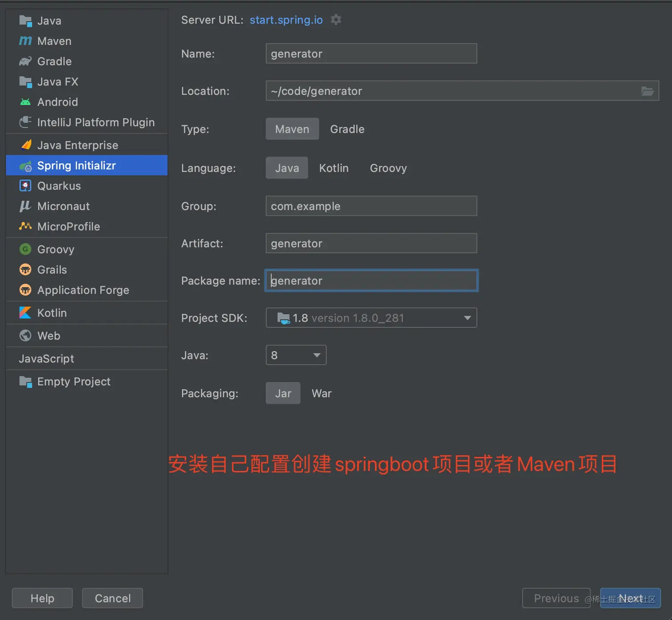Select Micronaut in project list

[87, 206]
